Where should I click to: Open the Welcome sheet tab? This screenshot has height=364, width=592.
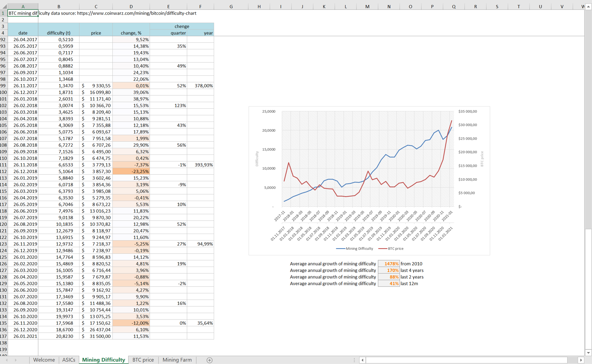pyautogui.click(x=44, y=360)
